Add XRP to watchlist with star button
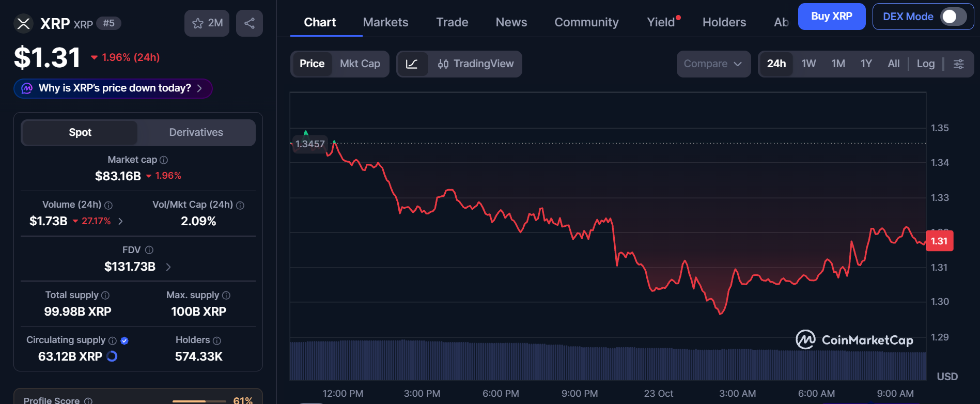 pyautogui.click(x=207, y=23)
